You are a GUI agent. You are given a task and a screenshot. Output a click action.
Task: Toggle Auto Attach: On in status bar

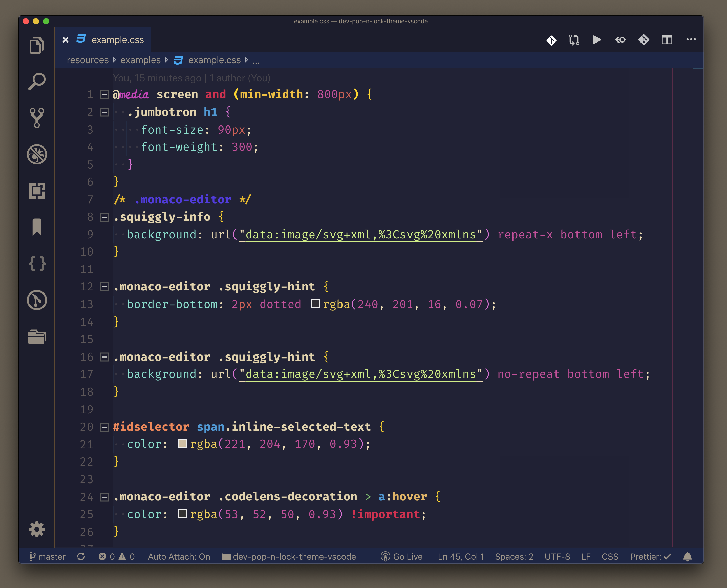coord(179,557)
